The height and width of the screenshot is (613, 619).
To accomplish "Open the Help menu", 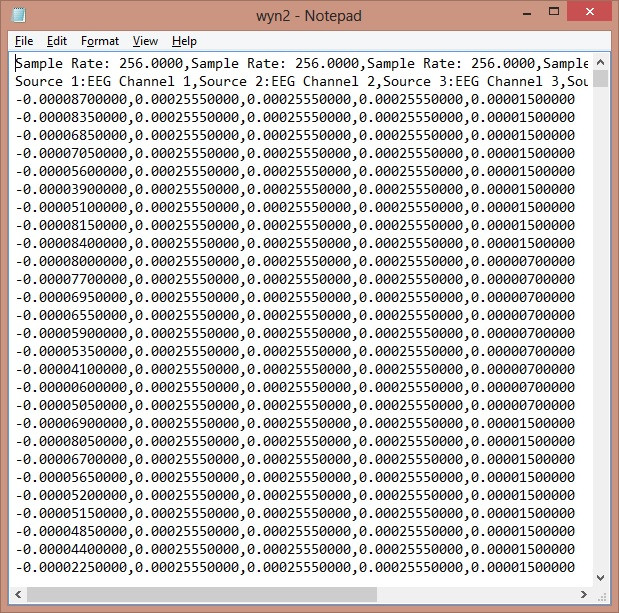I will pyautogui.click(x=184, y=41).
